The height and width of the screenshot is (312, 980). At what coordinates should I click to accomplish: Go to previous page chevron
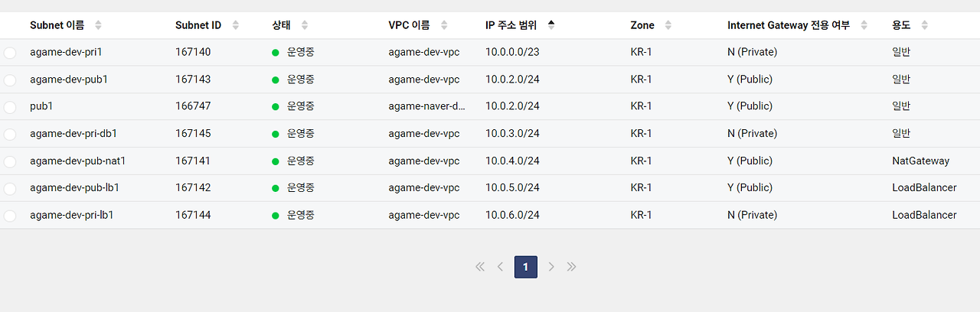click(500, 267)
